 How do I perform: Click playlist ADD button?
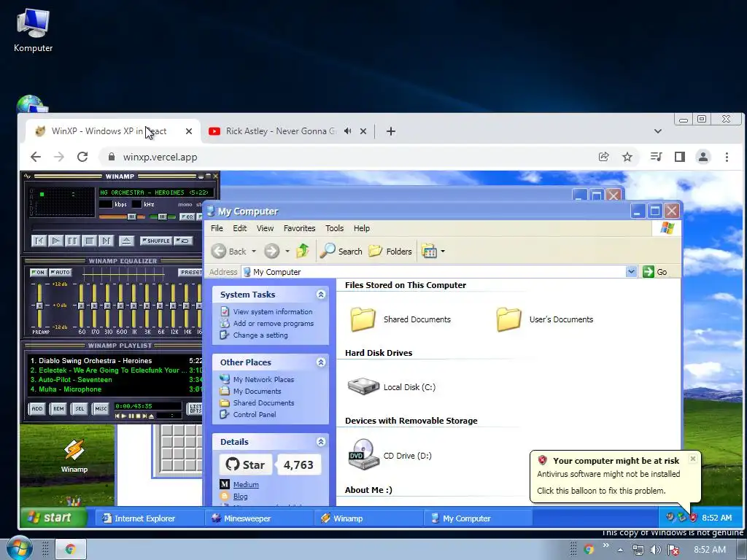tap(37, 408)
